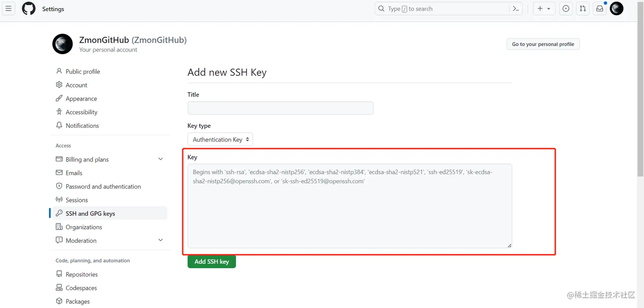Screen dimensions: 644x308
Task: Click inside the Key text area
Action: [350, 206]
